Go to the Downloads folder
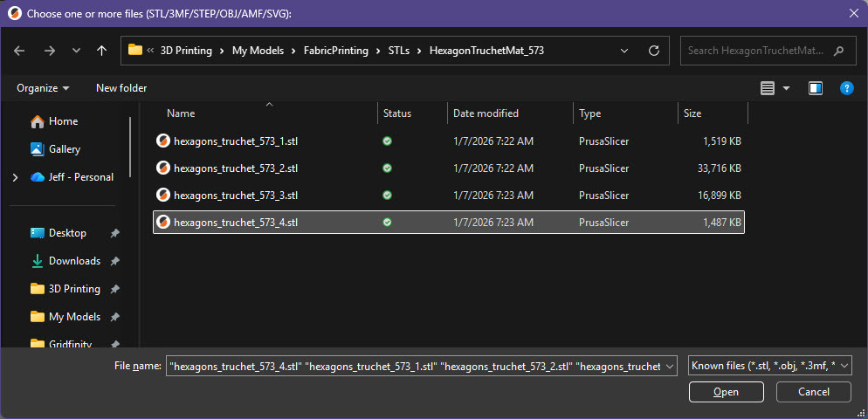 pyautogui.click(x=65, y=261)
